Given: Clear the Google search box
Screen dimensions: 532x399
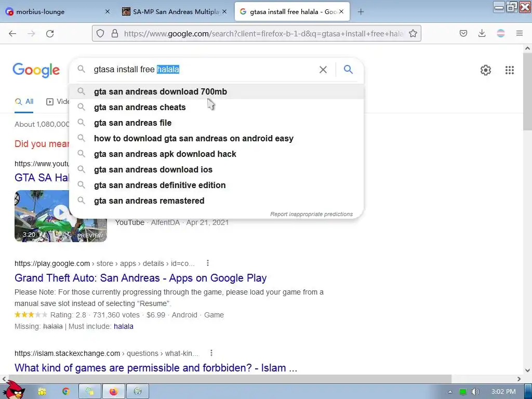Looking at the screenshot, I should point(323,70).
